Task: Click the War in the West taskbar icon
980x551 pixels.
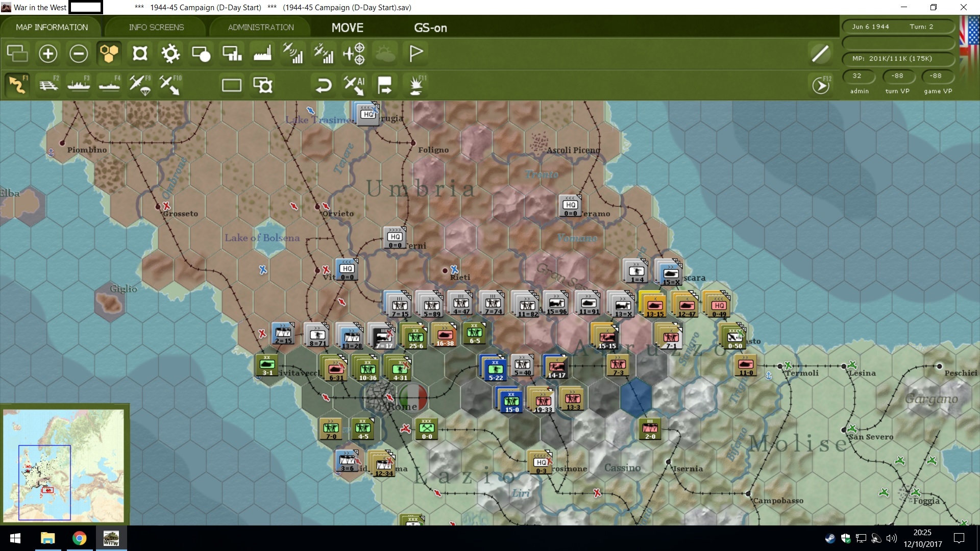Action: click(111, 538)
